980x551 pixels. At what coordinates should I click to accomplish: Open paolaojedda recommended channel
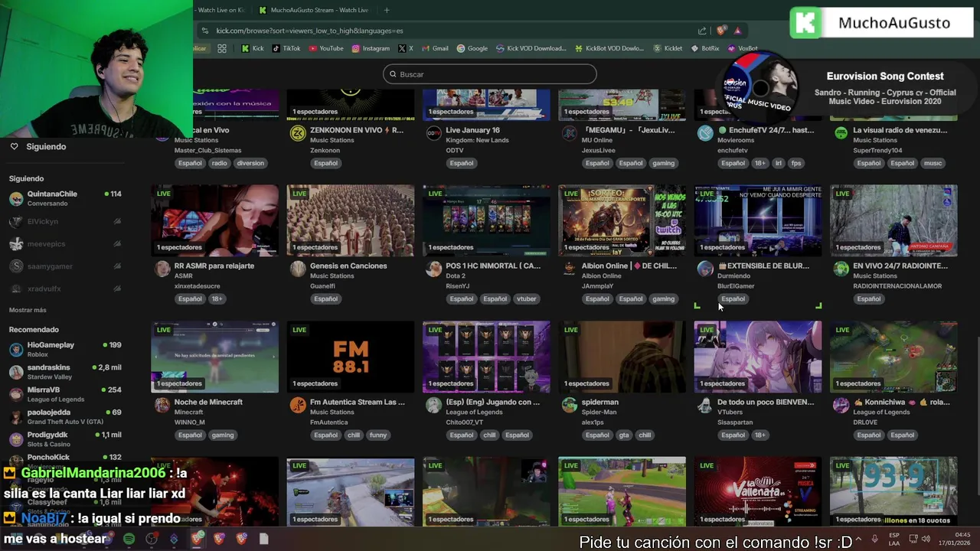[65, 416]
